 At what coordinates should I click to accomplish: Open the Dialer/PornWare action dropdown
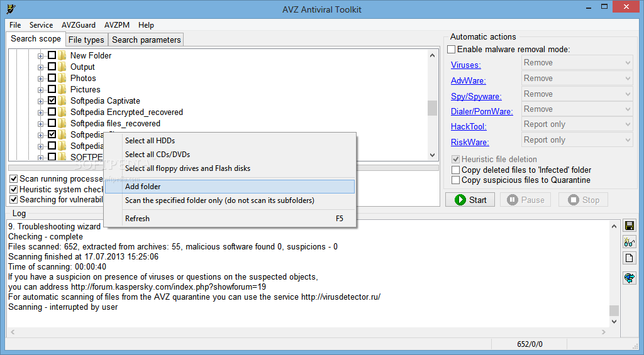click(577, 109)
